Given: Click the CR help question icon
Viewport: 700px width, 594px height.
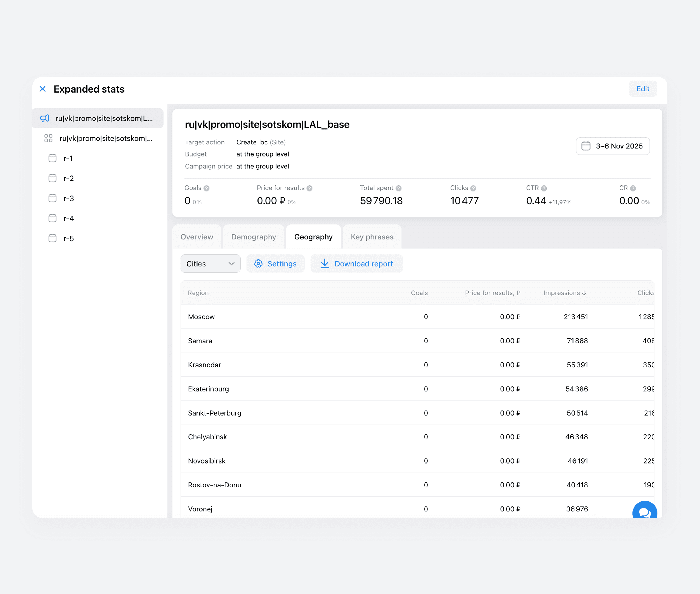Looking at the screenshot, I should pyautogui.click(x=633, y=189).
